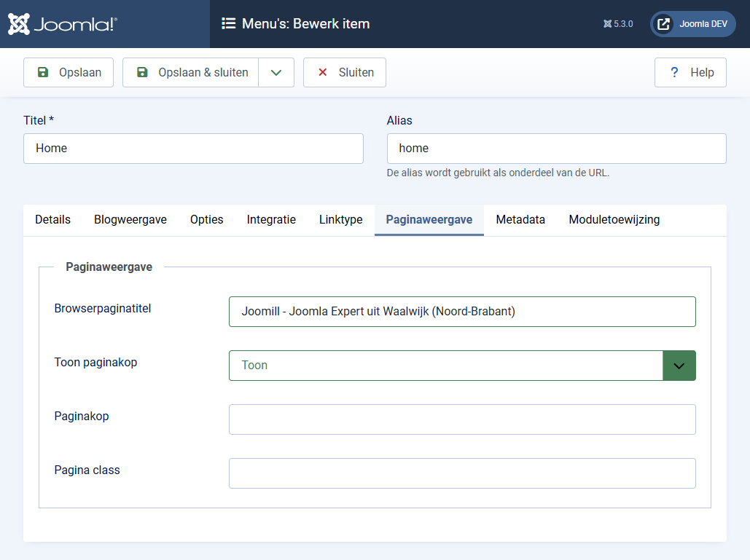
Task: Switch to the Moduletoewijzing tab
Action: [x=614, y=220]
